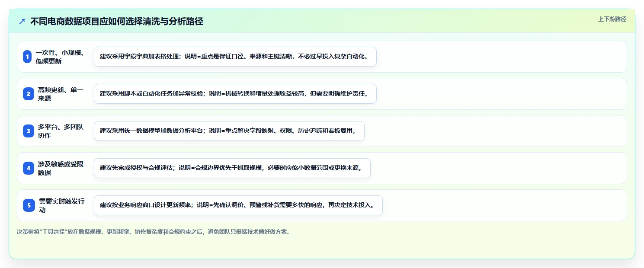The width and height of the screenshot is (644, 268).
Task: Select the text 多平台、多团队协作
Action: pyautogui.click(x=61, y=131)
